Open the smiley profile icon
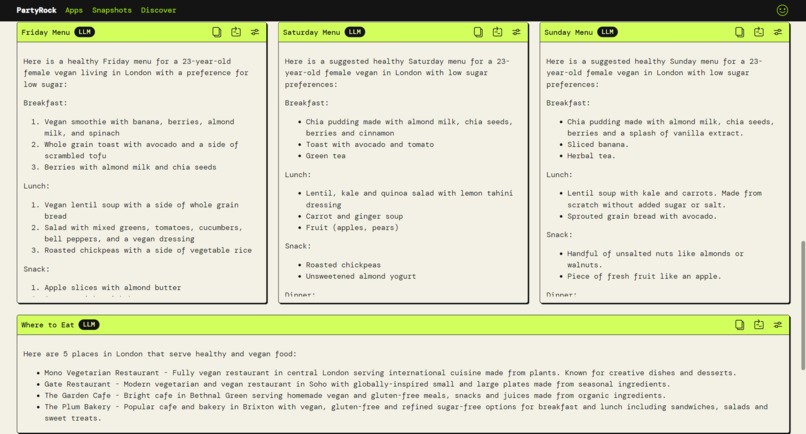 click(782, 10)
